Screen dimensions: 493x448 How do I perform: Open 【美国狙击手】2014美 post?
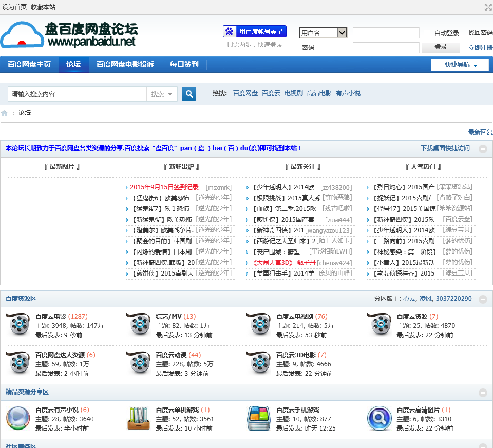[x=282, y=274]
